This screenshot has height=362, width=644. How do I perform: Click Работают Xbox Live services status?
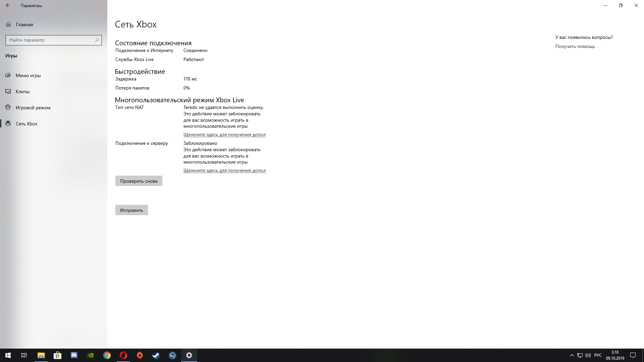pos(194,59)
